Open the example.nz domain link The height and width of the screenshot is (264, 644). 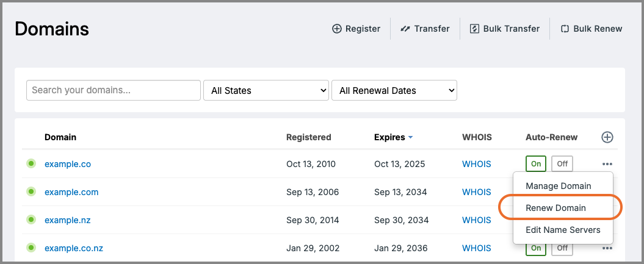[67, 220]
